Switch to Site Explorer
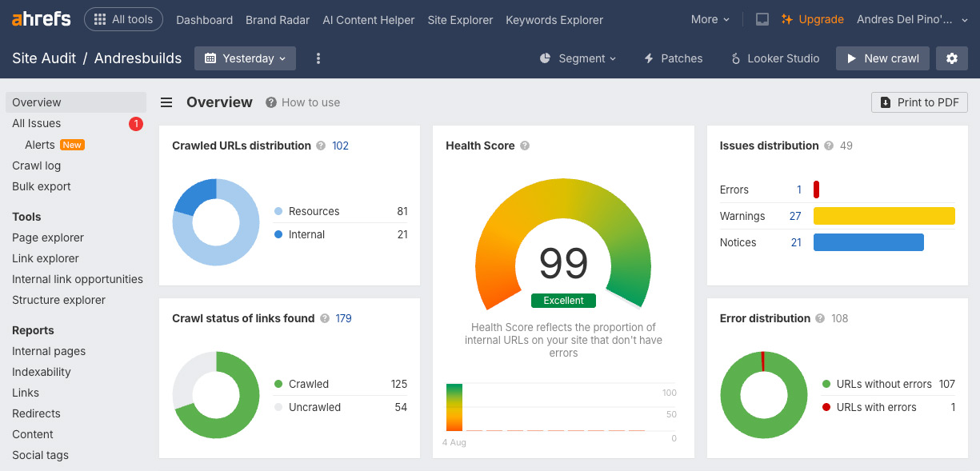This screenshot has height=471, width=980. [x=460, y=19]
